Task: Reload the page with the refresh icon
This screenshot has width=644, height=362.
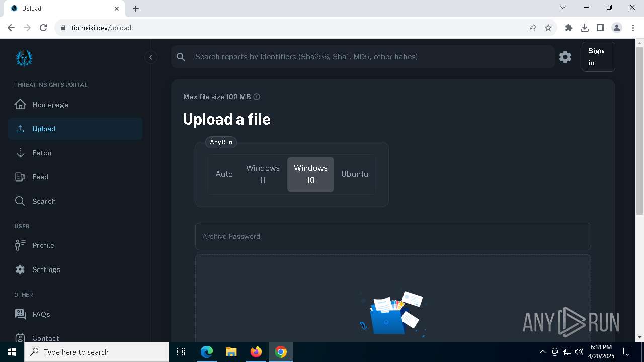Action: pyautogui.click(x=43, y=28)
